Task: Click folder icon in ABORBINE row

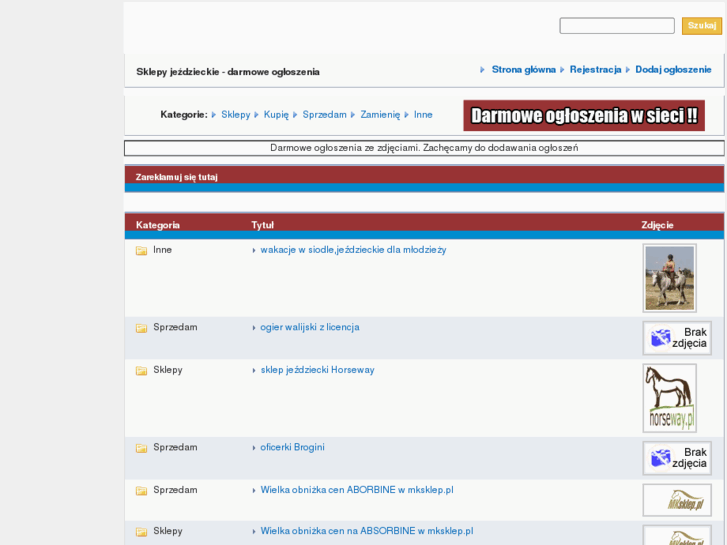Action: 141,491
